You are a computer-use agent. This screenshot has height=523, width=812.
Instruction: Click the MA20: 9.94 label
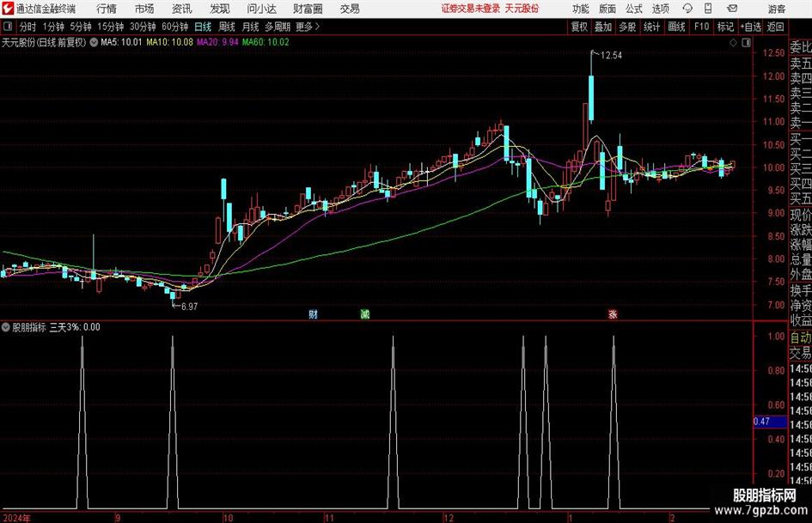(217, 42)
